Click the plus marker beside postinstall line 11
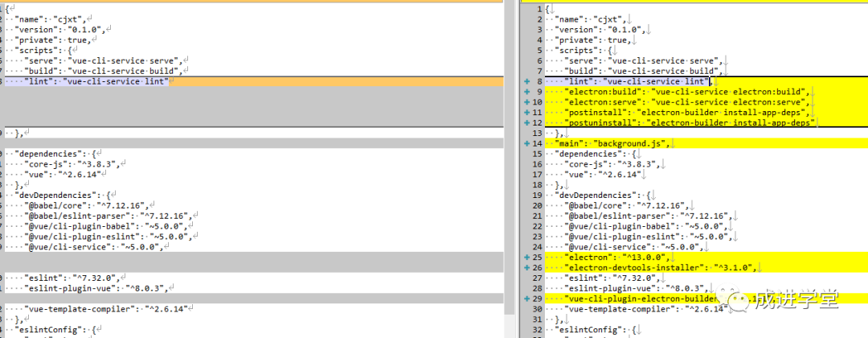This screenshot has height=338, width=868. (x=526, y=113)
